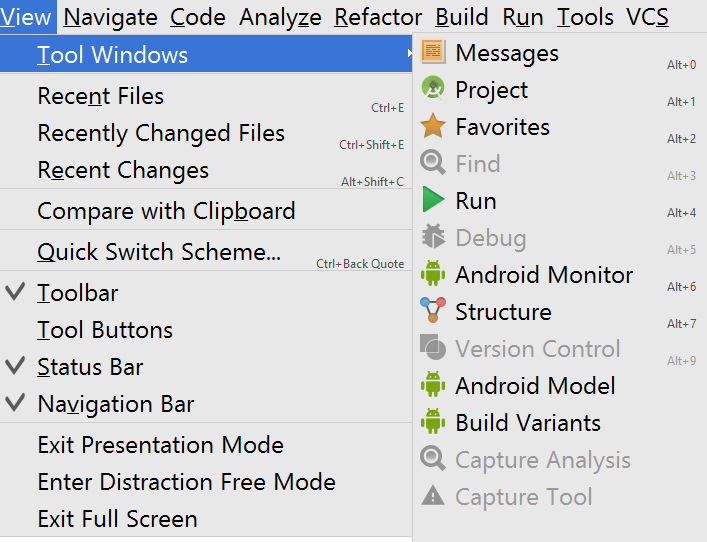
Task: Expand the Tool Windows submenu arrow
Action: [409, 54]
